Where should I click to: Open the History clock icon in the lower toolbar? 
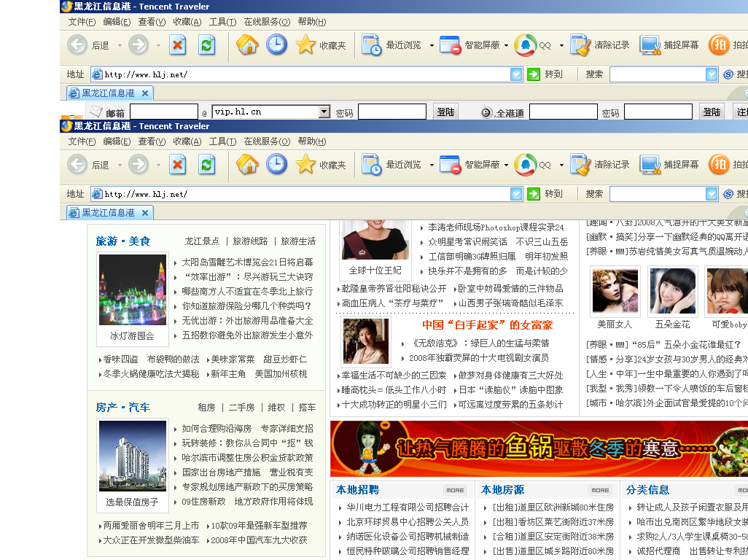[276, 165]
